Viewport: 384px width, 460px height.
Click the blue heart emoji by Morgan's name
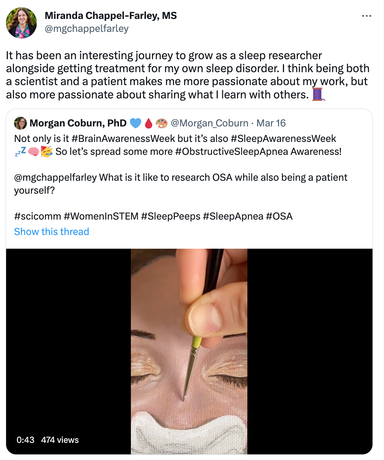(x=135, y=123)
